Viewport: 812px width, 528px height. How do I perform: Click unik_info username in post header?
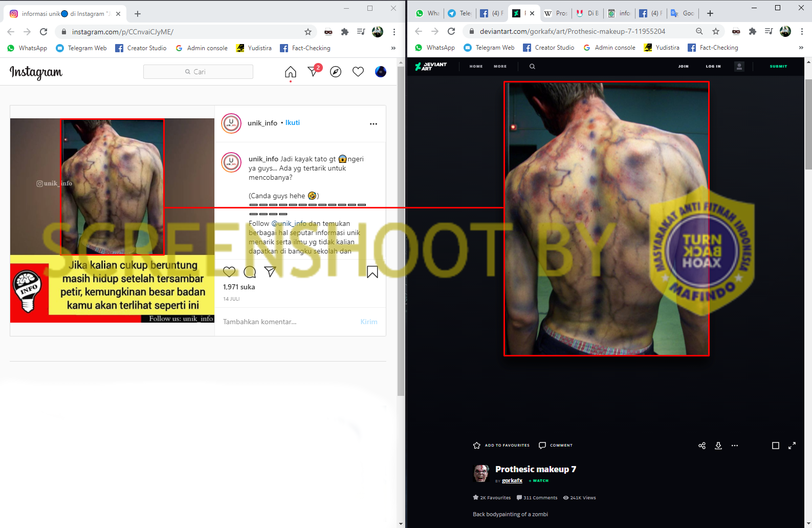262,123
